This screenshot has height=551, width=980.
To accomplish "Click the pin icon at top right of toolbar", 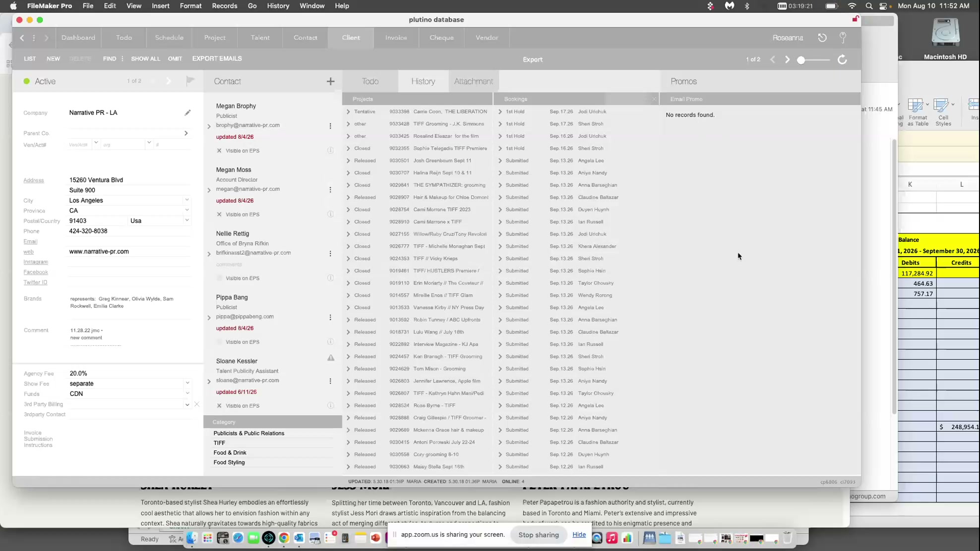I will pyautogui.click(x=843, y=38).
